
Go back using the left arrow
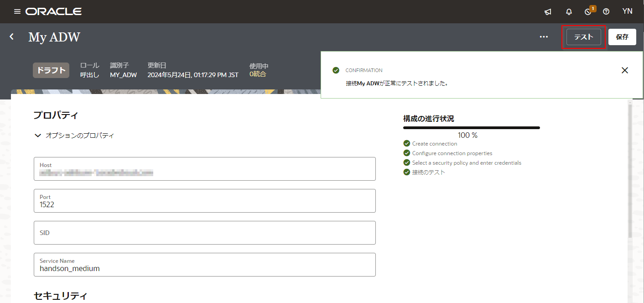[12, 37]
